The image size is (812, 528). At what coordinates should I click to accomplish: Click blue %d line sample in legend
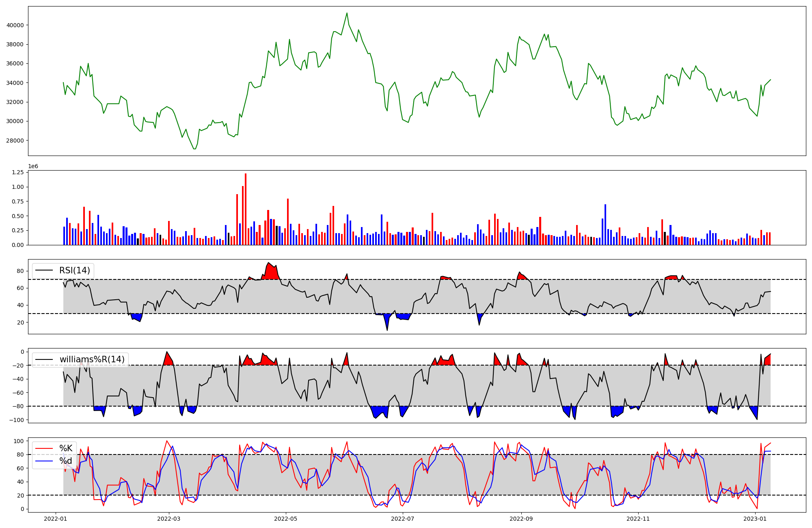(44, 461)
